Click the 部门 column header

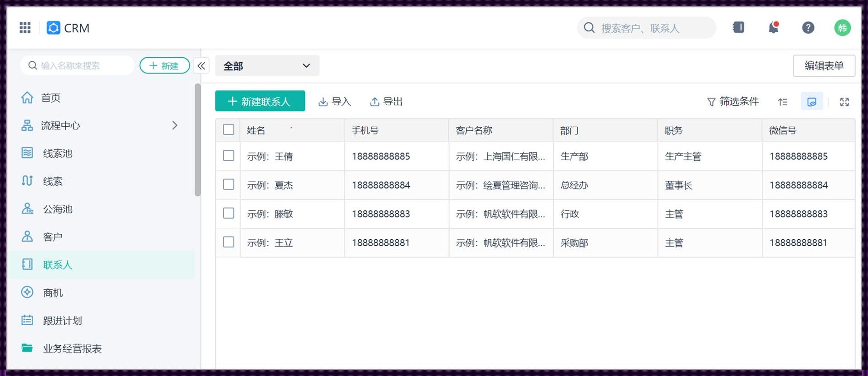click(x=605, y=130)
